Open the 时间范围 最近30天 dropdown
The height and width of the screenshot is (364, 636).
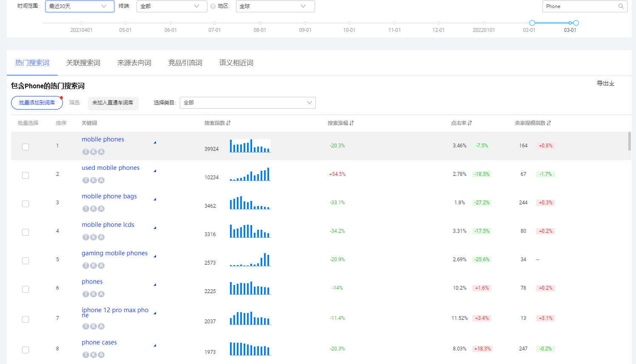click(x=79, y=6)
